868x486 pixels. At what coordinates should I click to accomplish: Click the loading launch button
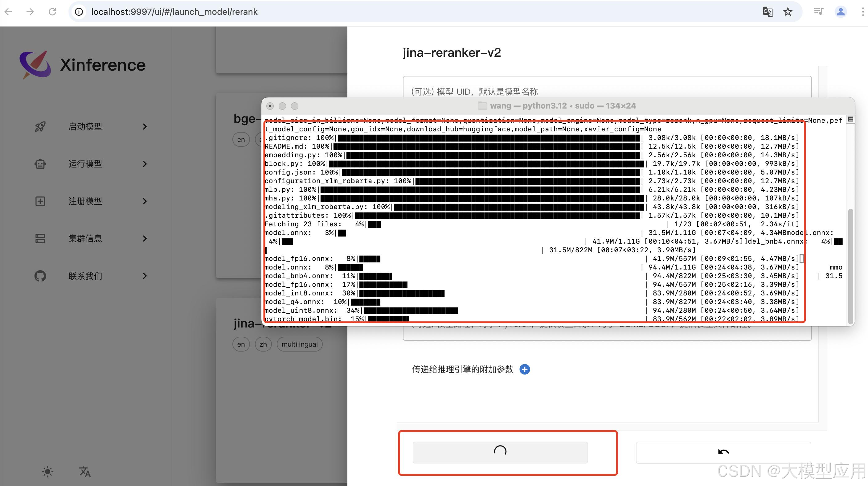click(500, 453)
